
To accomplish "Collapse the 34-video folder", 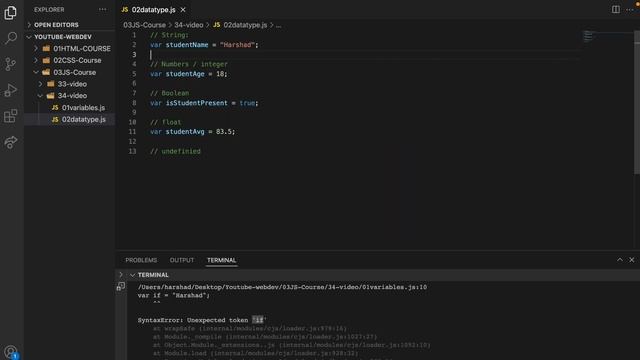I will pyautogui.click(x=40, y=96).
